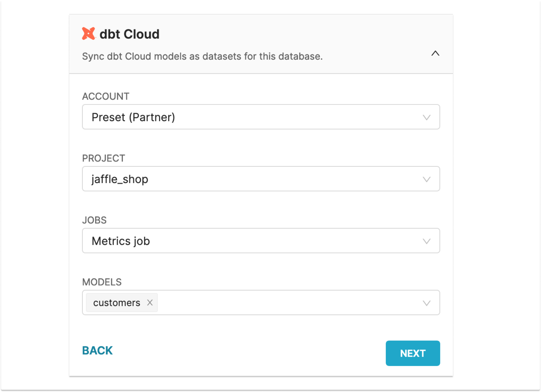Click the Project dropdown chevron icon
This screenshot has height=392, width=541.
427,179
